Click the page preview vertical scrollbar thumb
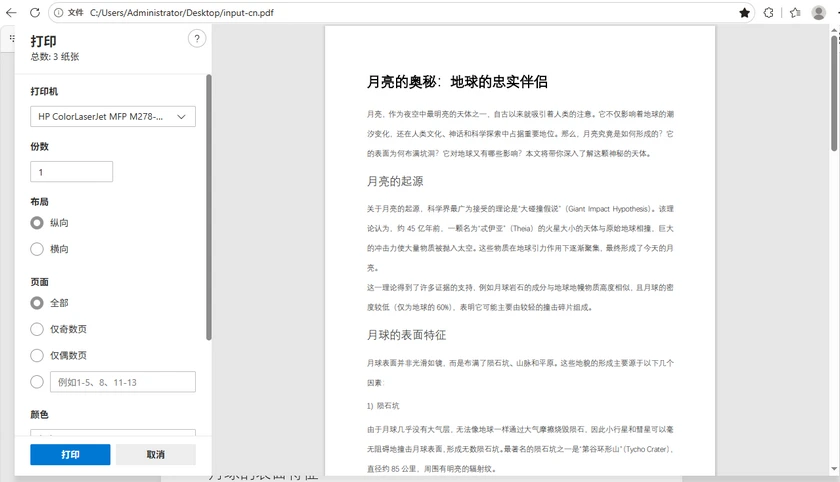 [834, 92]
